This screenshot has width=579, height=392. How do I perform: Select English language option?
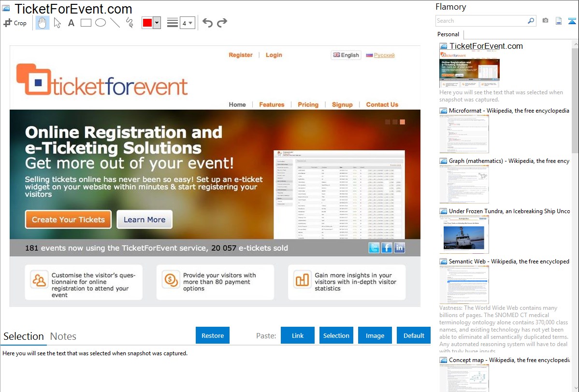(346, 55)
